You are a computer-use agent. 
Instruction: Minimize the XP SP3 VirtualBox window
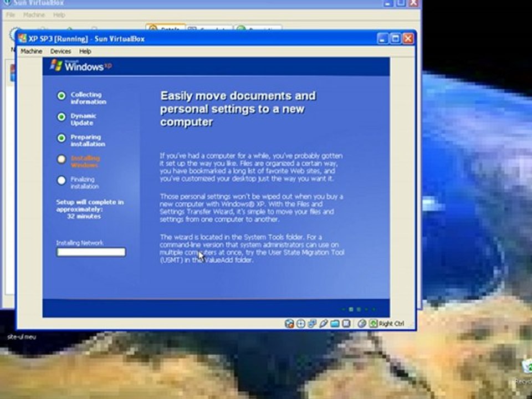pyautogui.click(x=382, y=39)
